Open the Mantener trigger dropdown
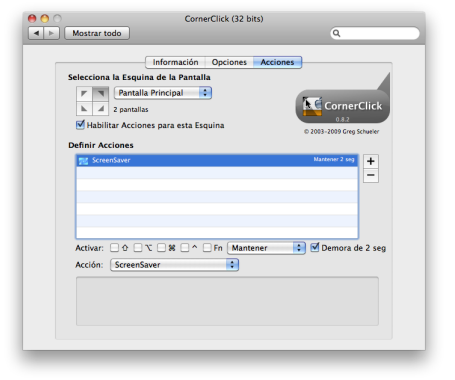The height and width of the screenshot is (380, 455). click(x=266, y=248)
